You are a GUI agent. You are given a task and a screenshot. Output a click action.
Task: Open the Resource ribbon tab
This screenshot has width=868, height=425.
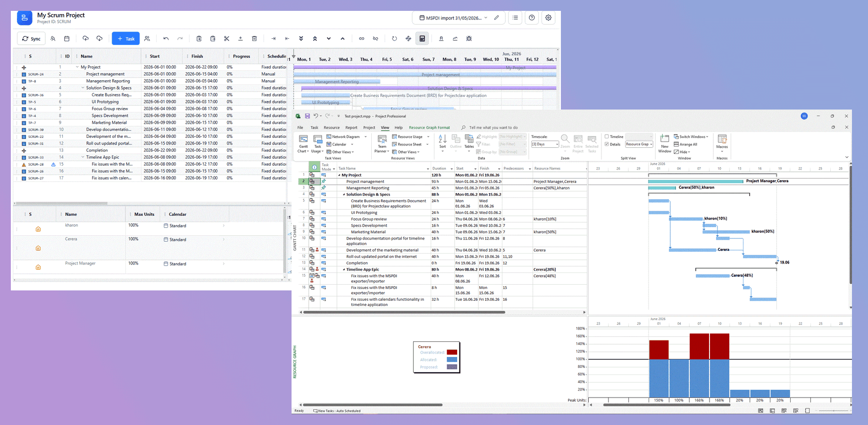(332, 127)
